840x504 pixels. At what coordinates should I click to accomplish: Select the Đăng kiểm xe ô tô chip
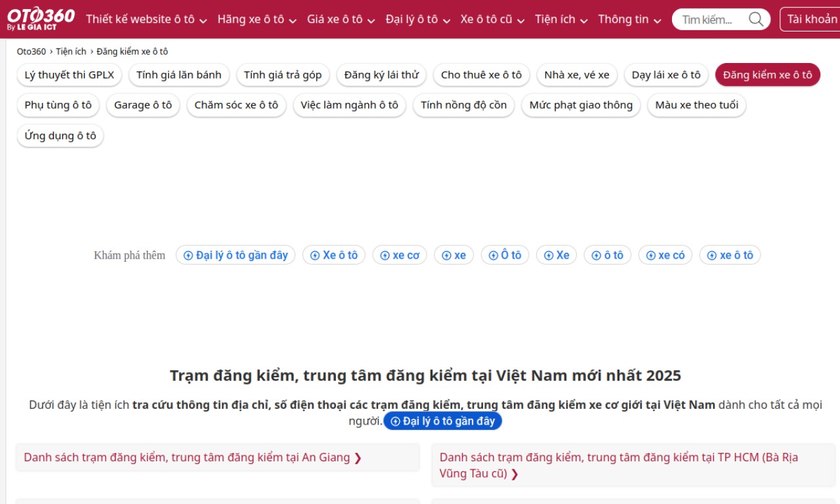coord(767,75)
